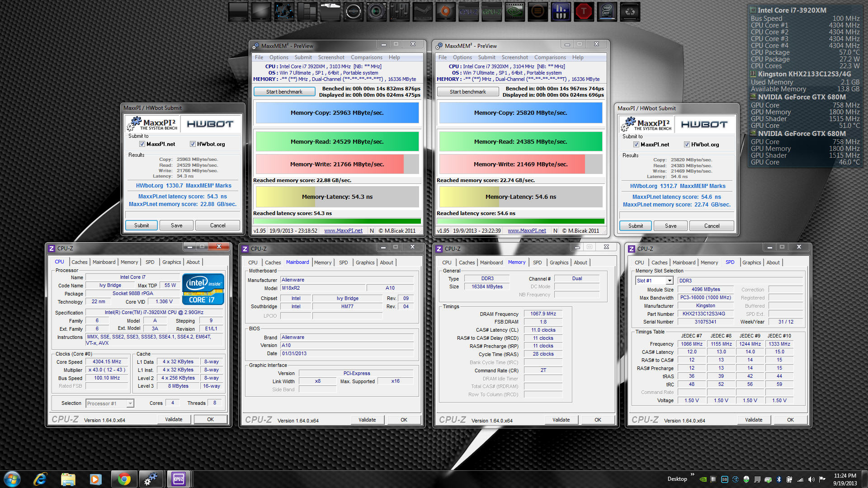
Task: Click DRAM Frequency value 1067.9 MHz
Action: point(543,314)
